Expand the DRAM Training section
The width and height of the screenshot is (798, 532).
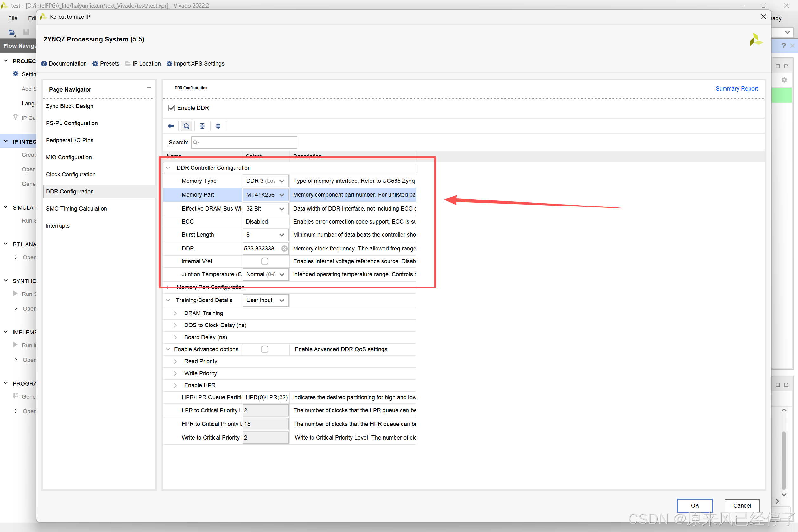[175, 313]
